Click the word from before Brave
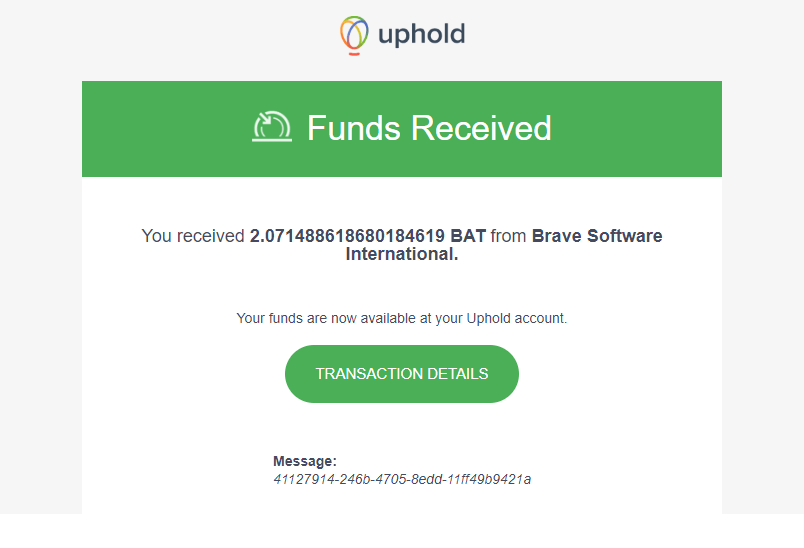 pos(509,236)
